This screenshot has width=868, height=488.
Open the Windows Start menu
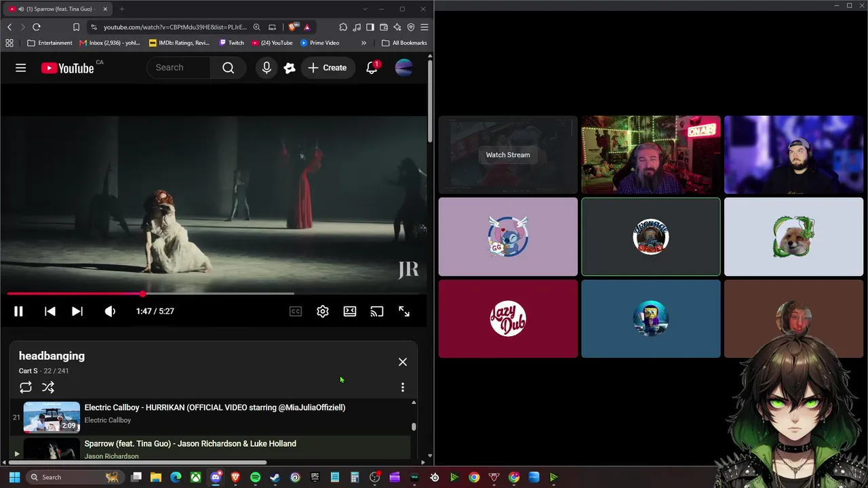(14, 477)
